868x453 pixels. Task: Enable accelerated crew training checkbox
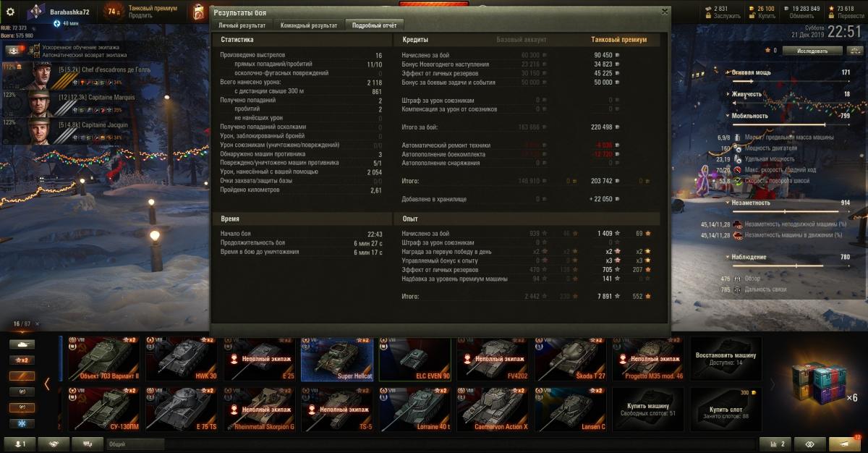36,47
